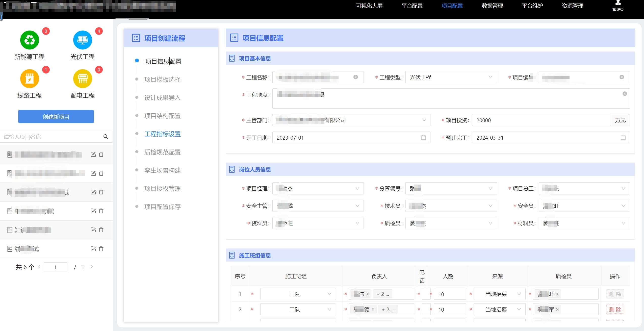Open row 2 来源 dropdown 当地招募
644x331 pixels.
point(499,309)
